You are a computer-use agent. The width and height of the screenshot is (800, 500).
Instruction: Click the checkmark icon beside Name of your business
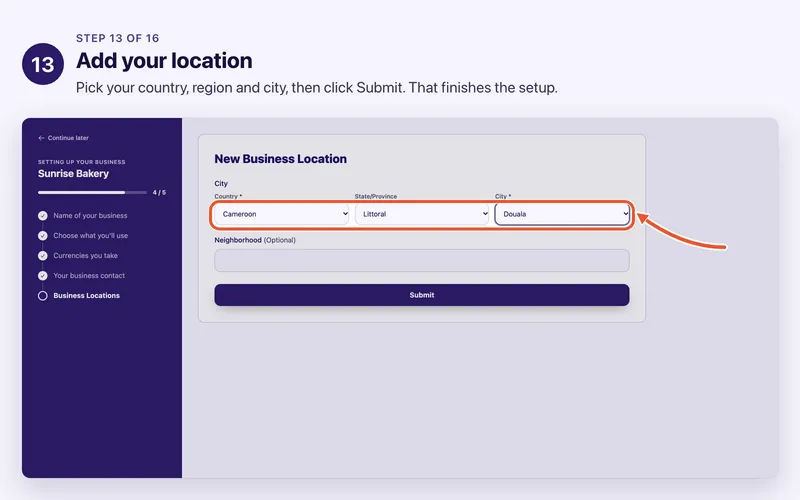click(x=43, y=216)
